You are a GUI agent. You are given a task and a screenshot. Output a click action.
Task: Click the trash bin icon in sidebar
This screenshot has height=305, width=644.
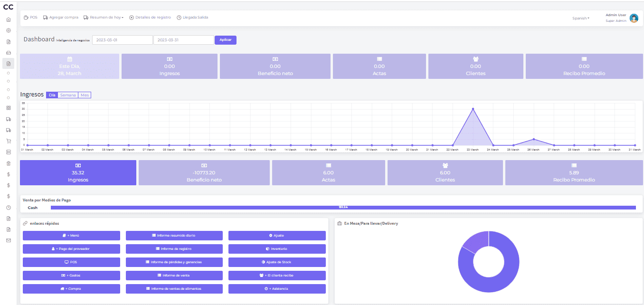click(8, 163)
